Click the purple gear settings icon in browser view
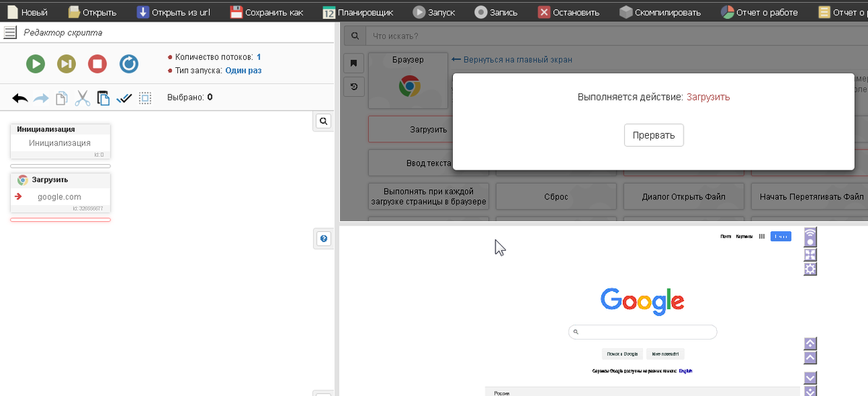This screenshot has height=396, width=868. [811, 269]
